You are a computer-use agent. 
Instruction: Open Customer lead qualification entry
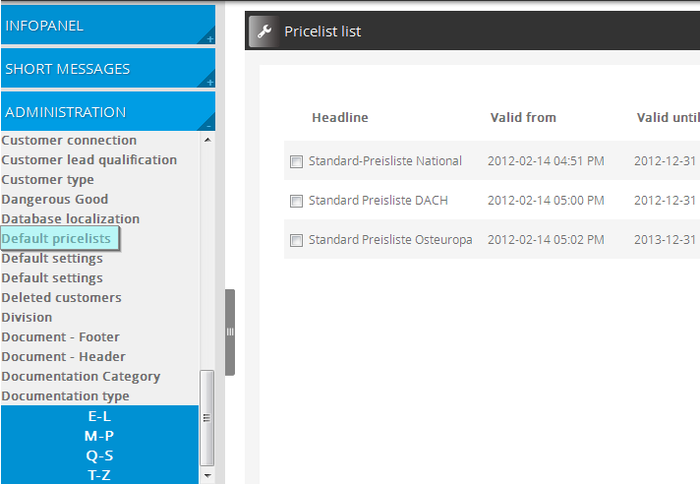89,160
